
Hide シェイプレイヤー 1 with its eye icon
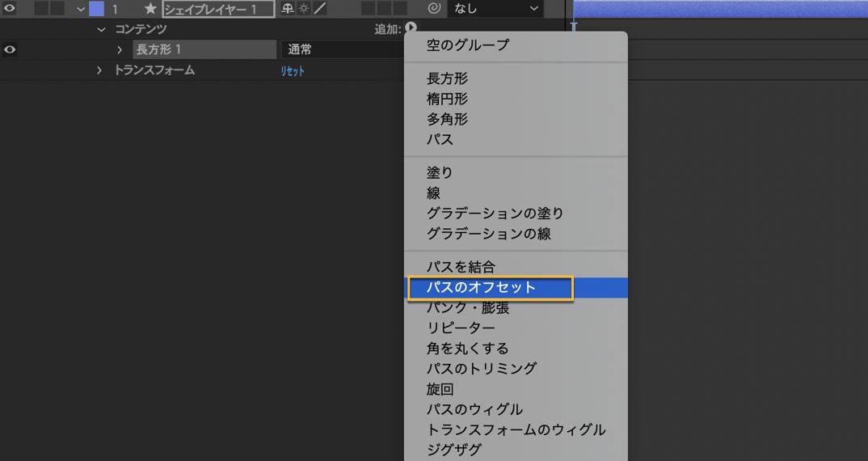10,8
